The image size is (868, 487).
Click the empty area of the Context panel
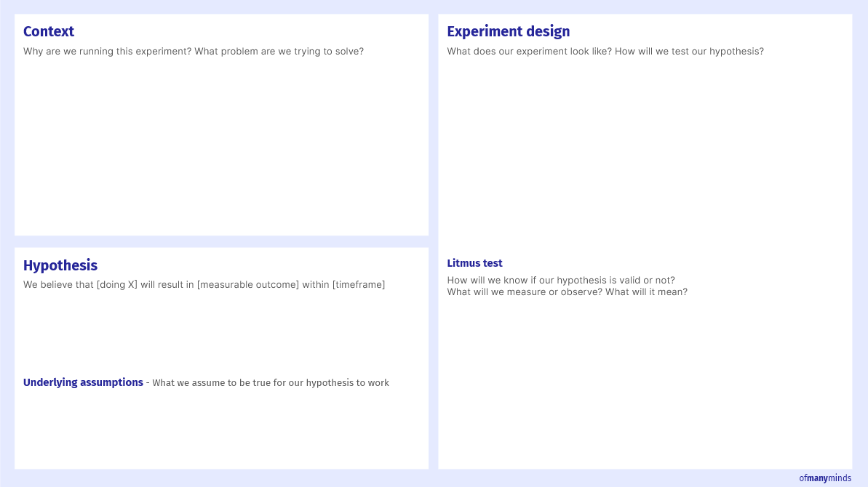point(221,145)
